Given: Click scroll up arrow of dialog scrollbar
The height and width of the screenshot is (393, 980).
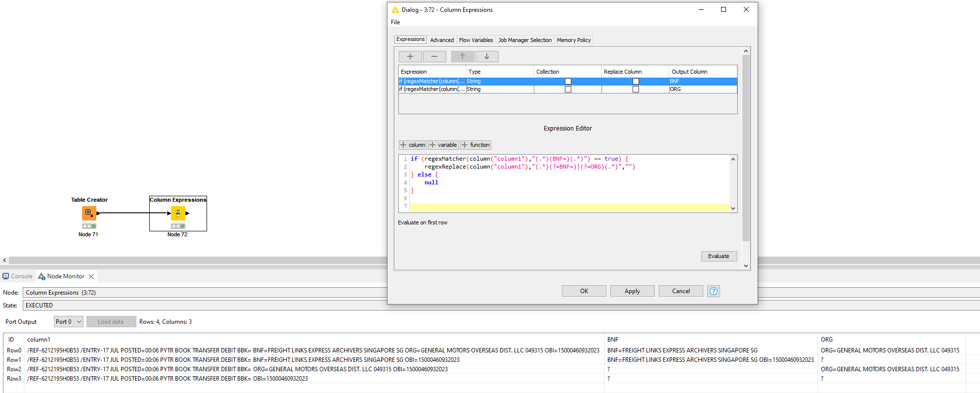Looking at the screenshot, I should (746, 51).
